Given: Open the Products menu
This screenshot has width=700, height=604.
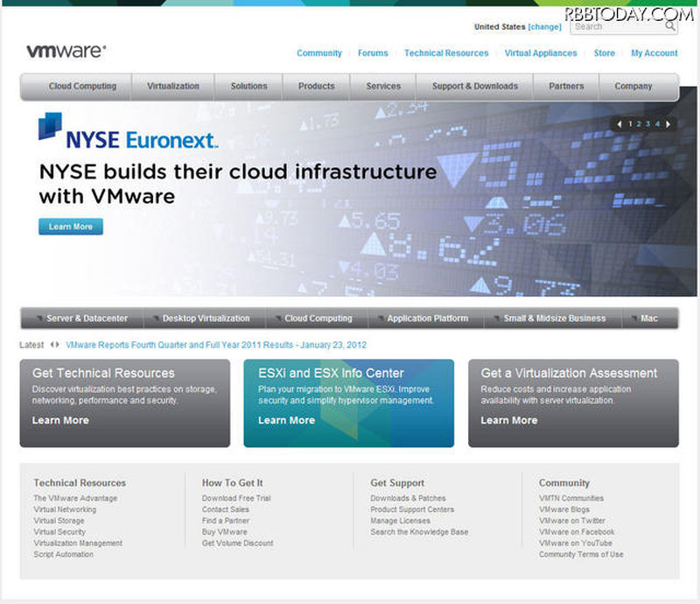Looking at the screenshot, I should [316, 87].
